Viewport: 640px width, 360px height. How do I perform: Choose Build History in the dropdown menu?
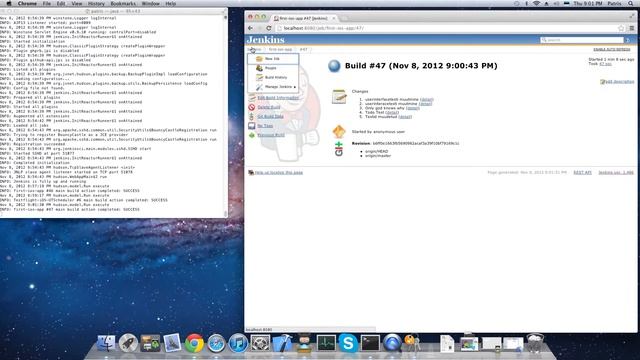point(276,78)
